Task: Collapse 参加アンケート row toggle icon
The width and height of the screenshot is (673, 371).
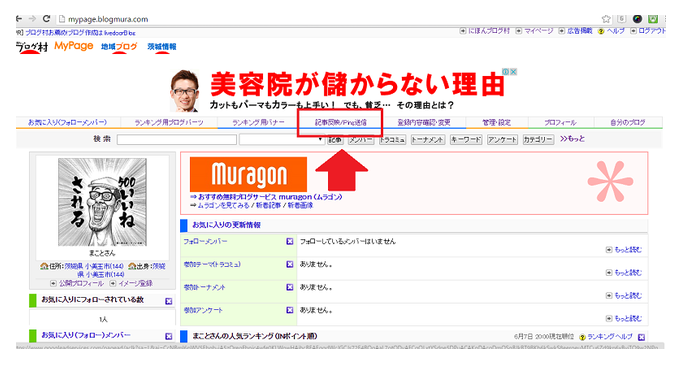Action: [290, 310]
